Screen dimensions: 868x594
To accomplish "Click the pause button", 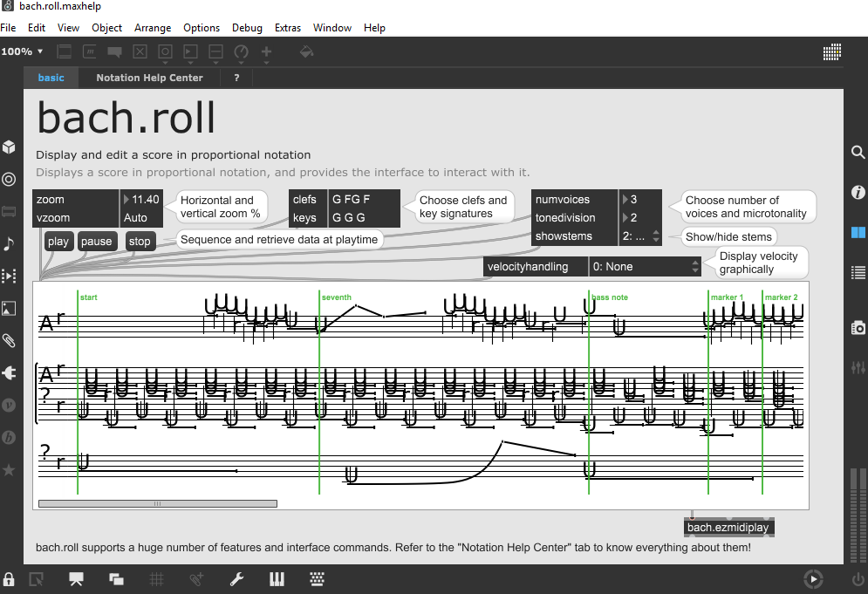I will tap(96, 242).
